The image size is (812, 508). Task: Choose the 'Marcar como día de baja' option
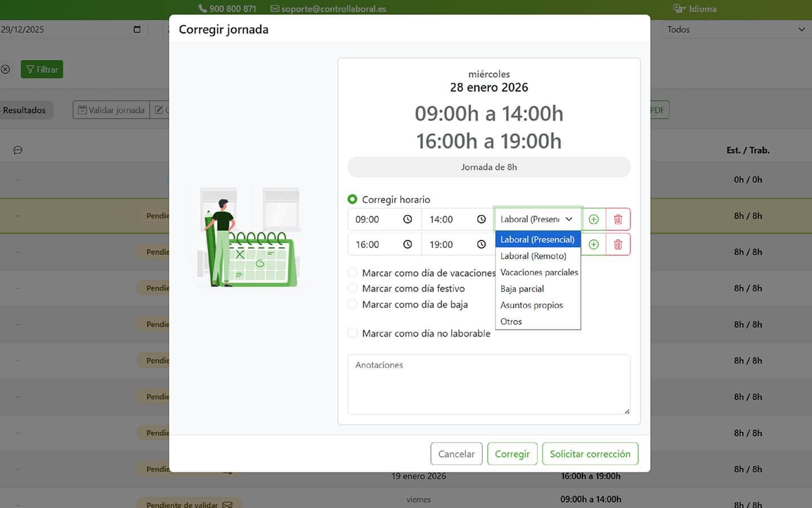[x=352, y=304]
